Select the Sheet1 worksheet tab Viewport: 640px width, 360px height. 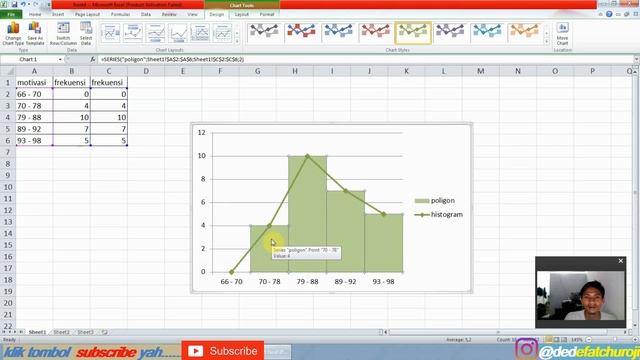click(37, 332)
